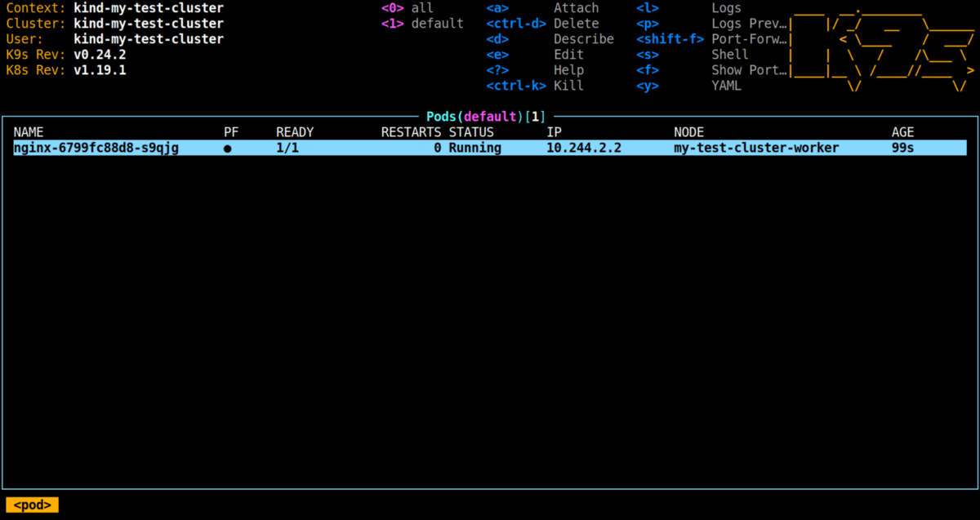Open logs with the Logs shortcut
This screenshot has width=980, height=520.
[726, 8]
